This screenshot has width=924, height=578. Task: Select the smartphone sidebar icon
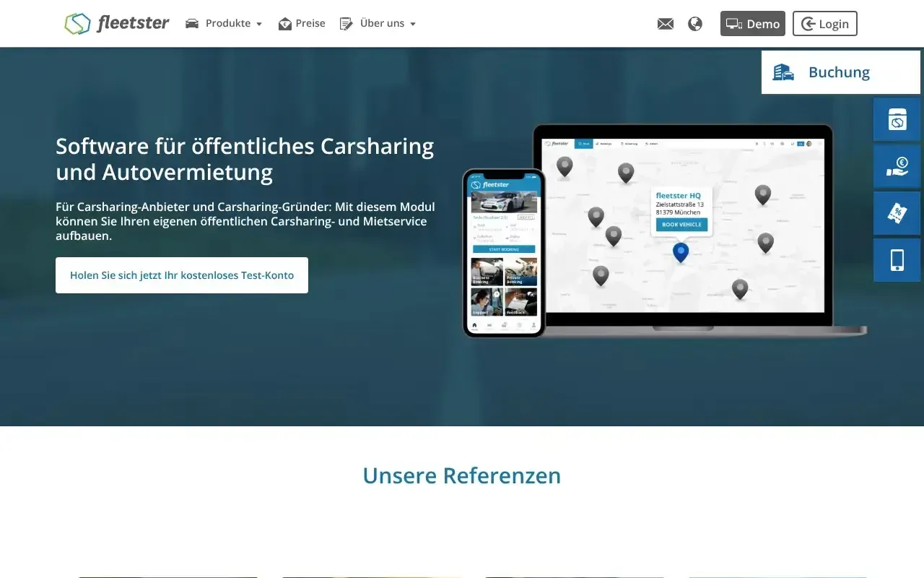pyautogui.click(x=897, y=260)
